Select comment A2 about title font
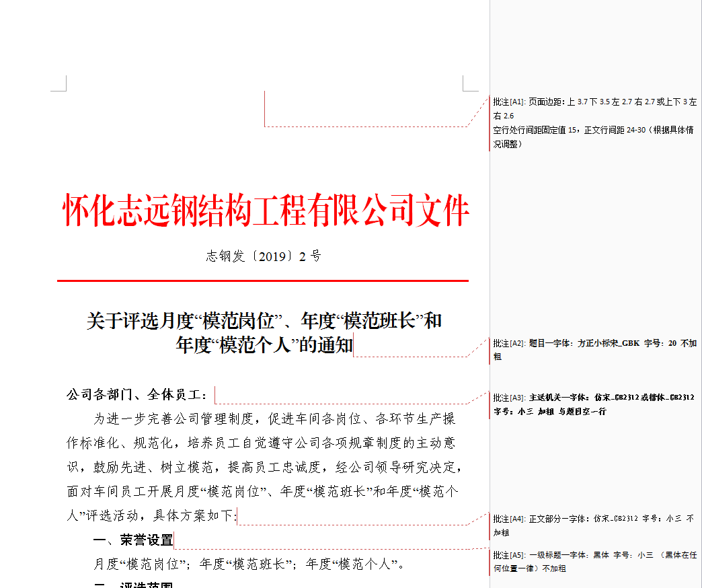This screenshot has width=702, height=588. (x=594, y=349)
